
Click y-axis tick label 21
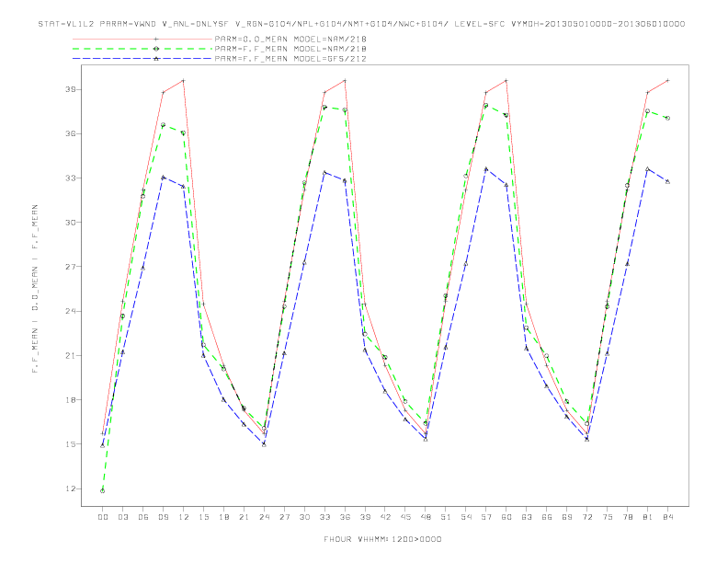tap(70, 355)
